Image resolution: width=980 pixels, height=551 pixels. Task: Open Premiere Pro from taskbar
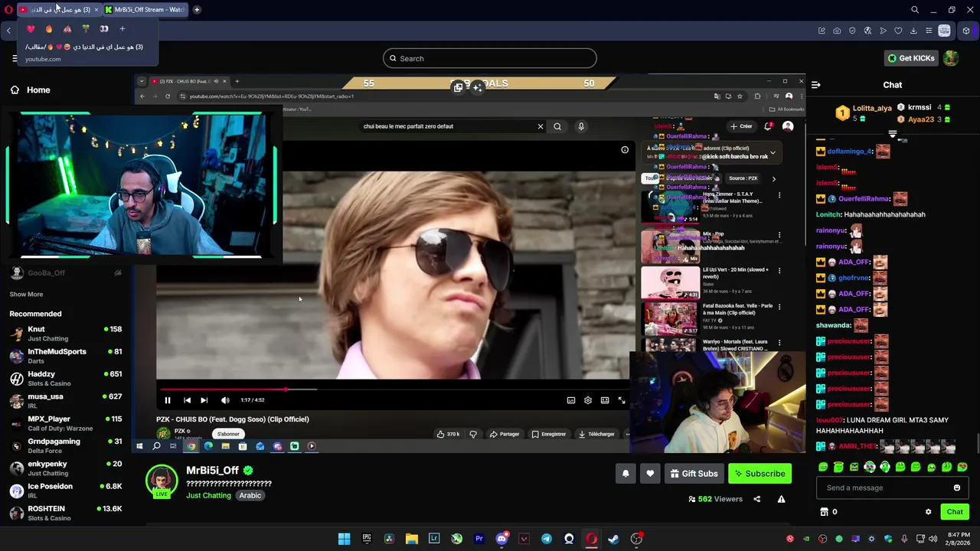(x=479, y=539)
